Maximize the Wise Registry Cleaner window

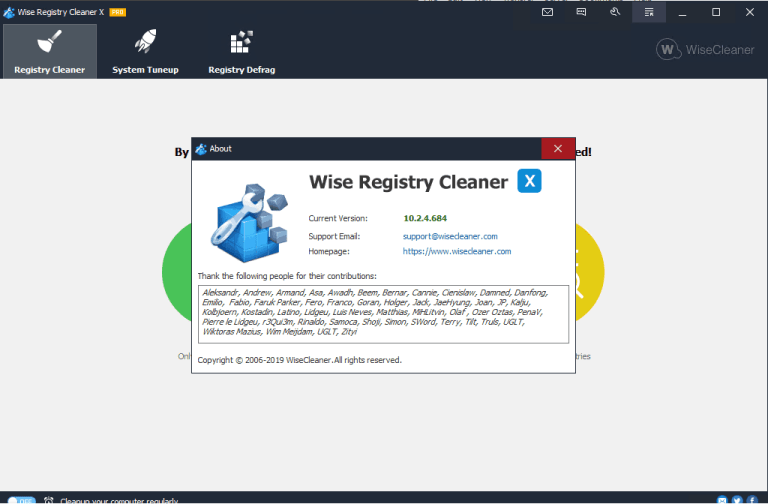pyautogui.click(x=716, y=12)
